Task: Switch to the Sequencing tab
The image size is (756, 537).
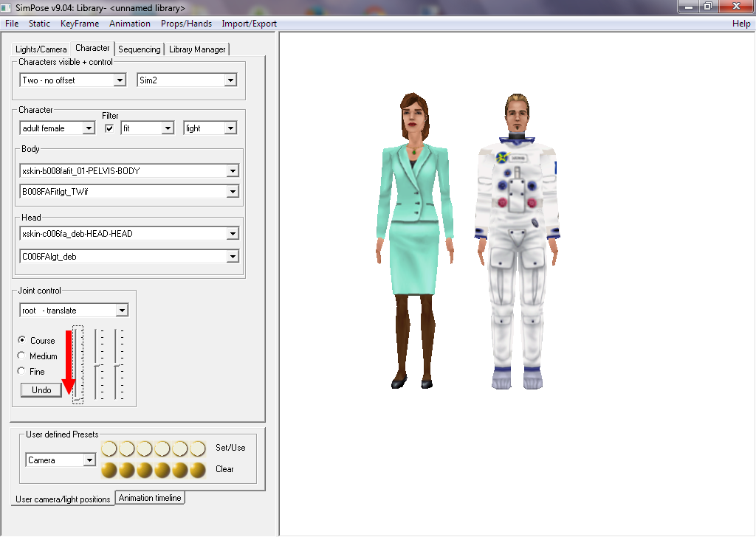Action: 140,49
